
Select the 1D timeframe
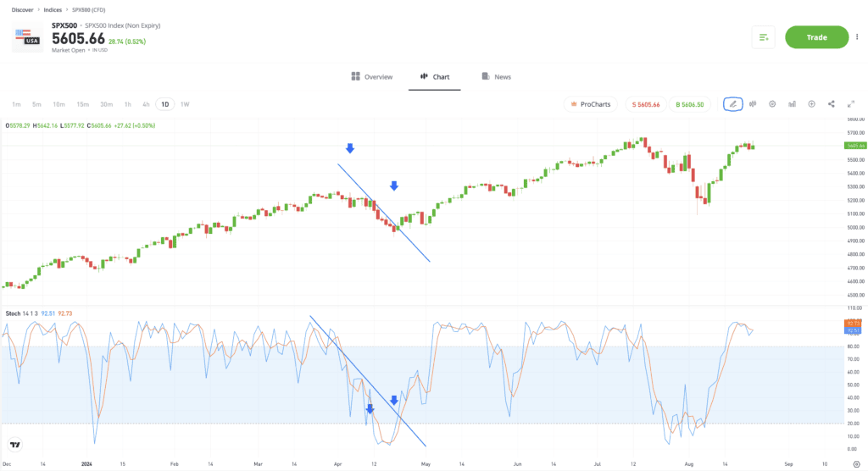tap(165, 104)
